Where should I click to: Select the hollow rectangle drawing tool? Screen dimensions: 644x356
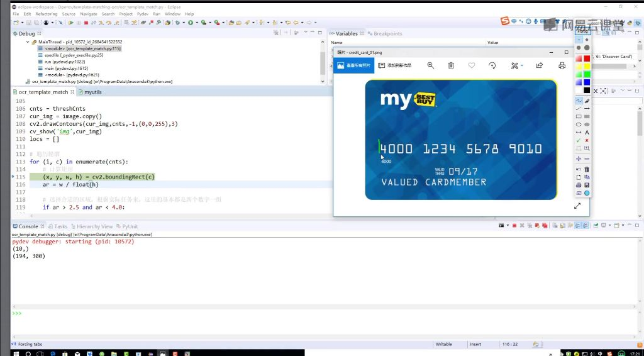click(x=579, y=116)
